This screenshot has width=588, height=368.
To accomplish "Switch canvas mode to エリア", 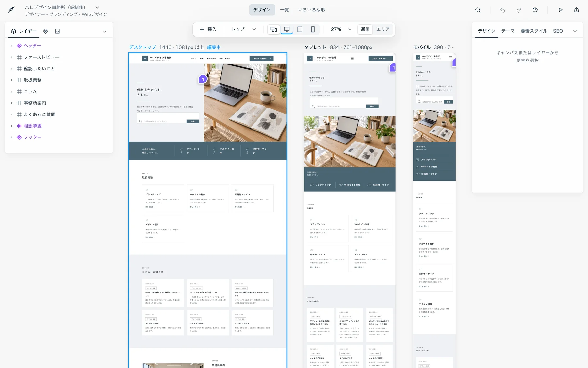I will pyautogui.click(x=383, y=29).
